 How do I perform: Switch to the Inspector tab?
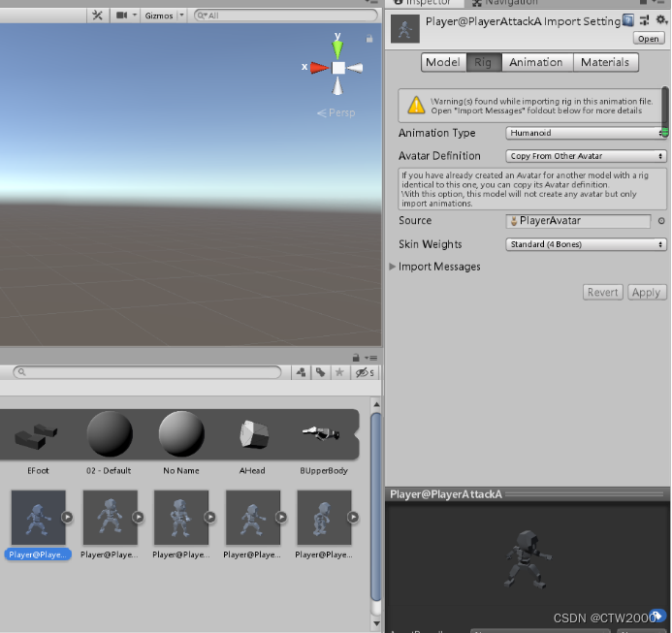click(424, 2)
